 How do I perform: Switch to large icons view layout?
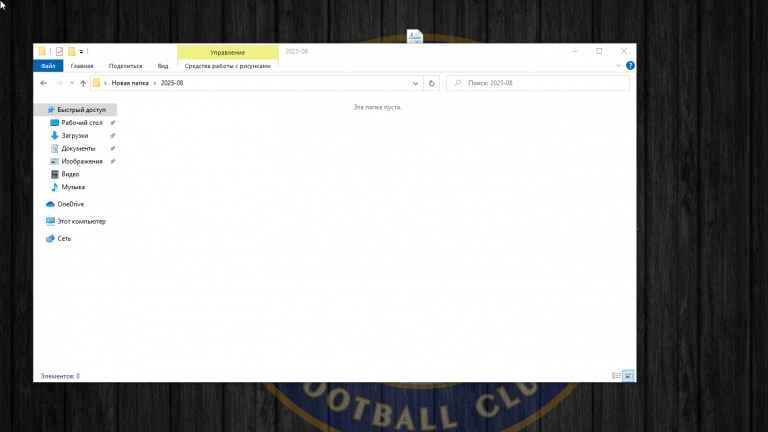click(628, 376)
